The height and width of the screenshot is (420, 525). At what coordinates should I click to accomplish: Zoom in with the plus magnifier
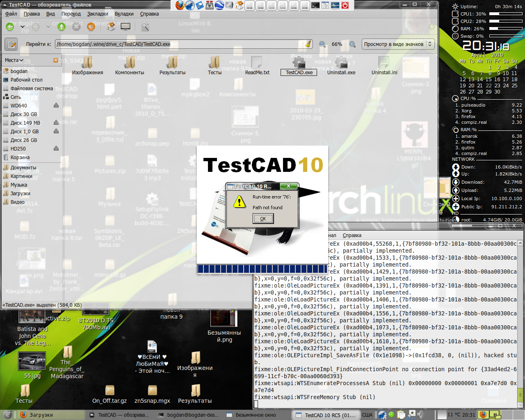point(352,44)
